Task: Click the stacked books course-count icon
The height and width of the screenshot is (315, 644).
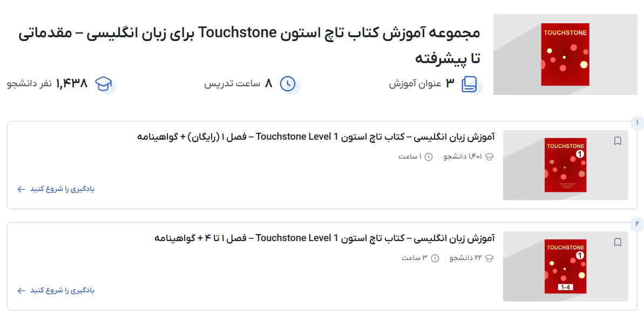Action: [x=469, y=84]
